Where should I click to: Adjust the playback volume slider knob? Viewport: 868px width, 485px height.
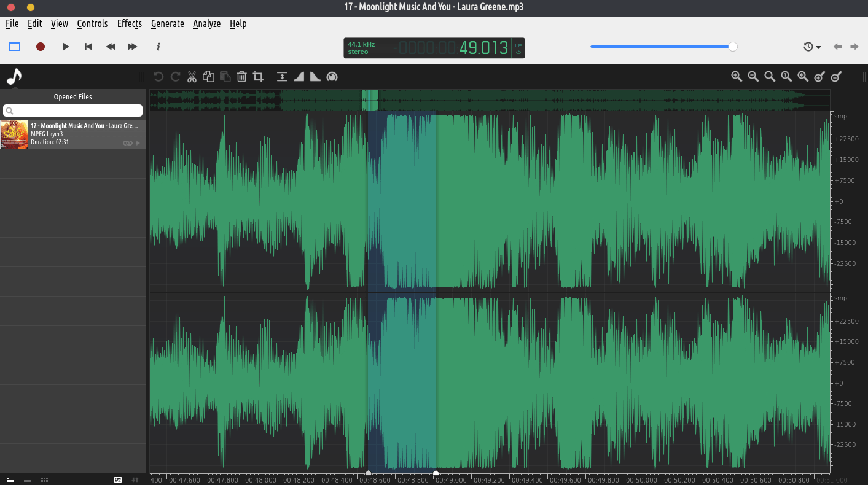tap(733, 47)
